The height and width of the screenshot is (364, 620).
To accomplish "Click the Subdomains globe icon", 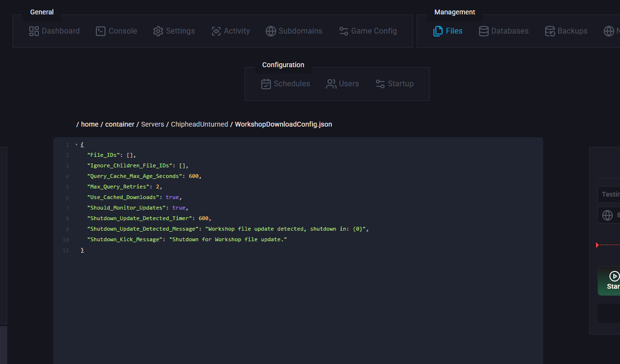I will pos(271,31).
